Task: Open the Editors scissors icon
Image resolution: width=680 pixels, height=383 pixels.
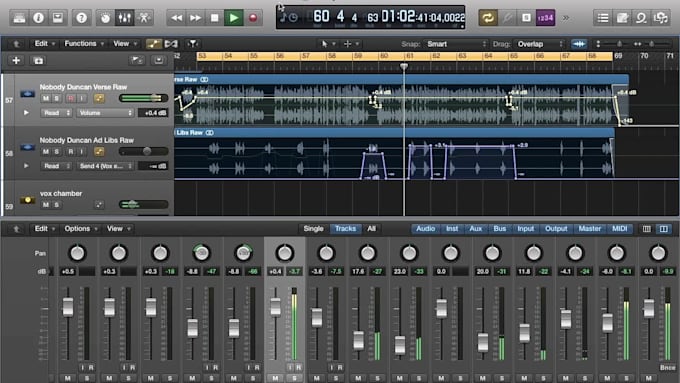Action: point(144,18)
